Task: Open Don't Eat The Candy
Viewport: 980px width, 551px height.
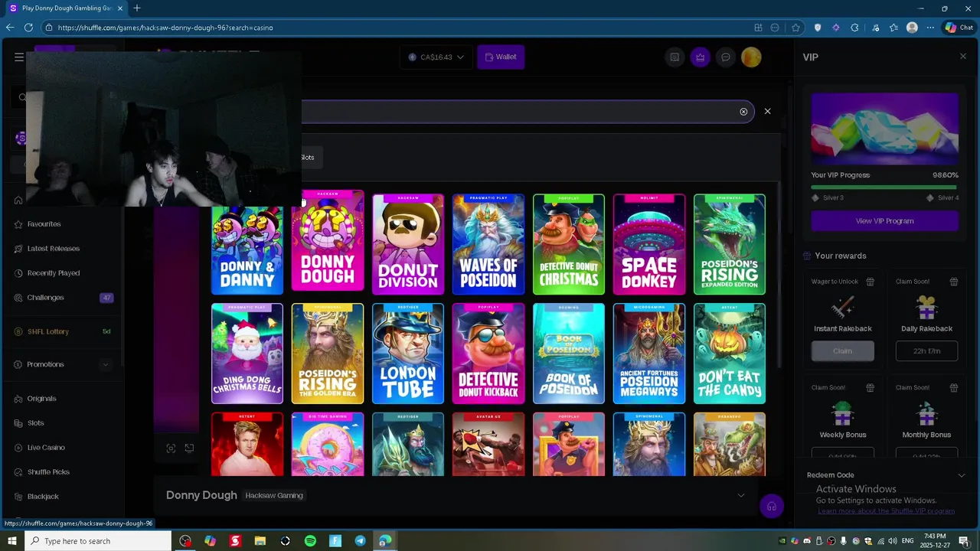Action: coord(730,354)
